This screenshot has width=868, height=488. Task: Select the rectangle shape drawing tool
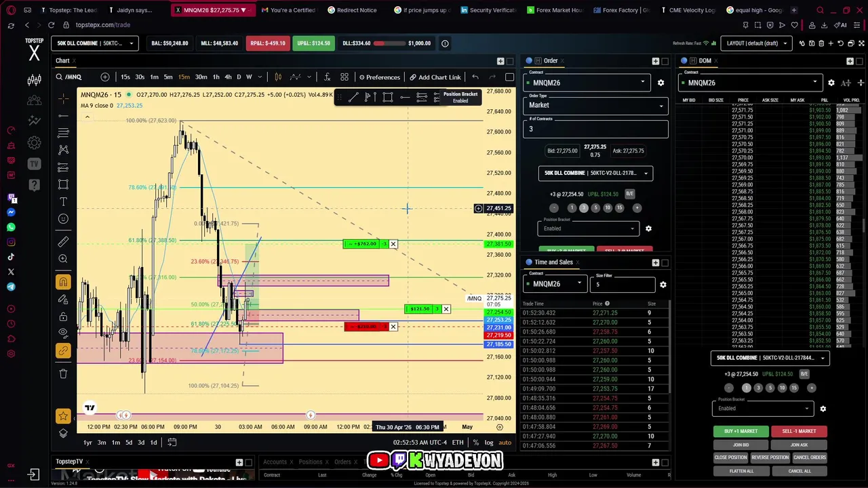click(x=63, y=184)
